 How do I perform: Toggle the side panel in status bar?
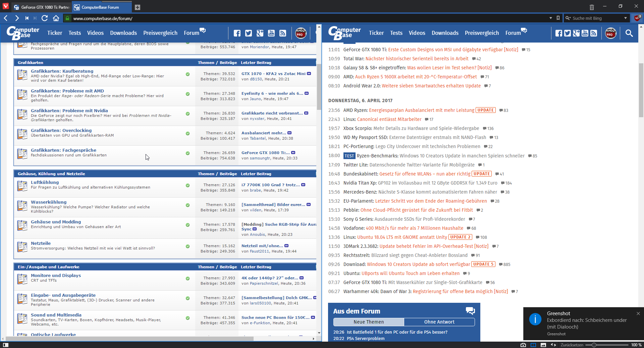tap(5, 345)
